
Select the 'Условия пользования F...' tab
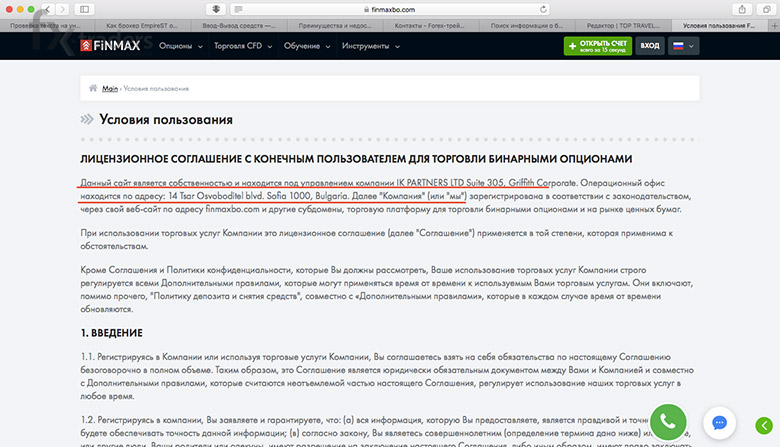719,25
